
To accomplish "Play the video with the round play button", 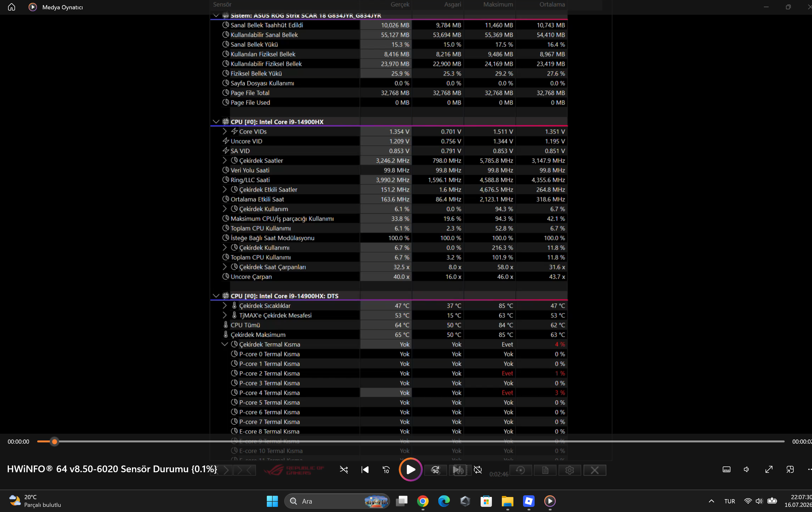I will pos(410,469).
